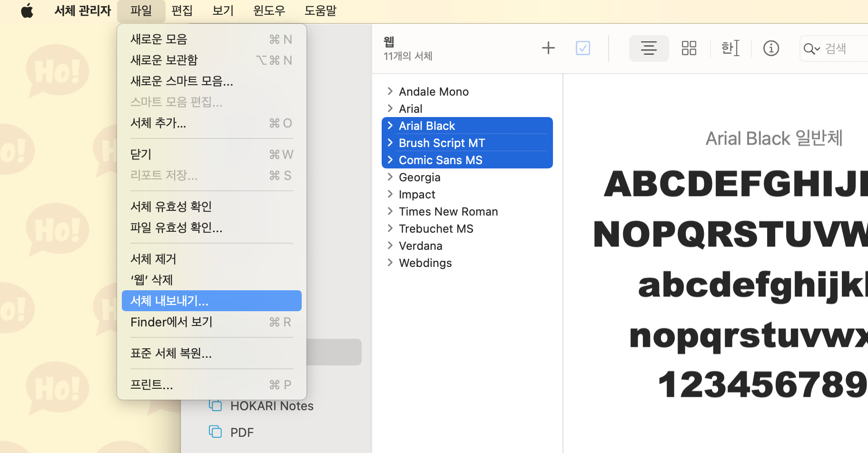Choose '웹' 삭제 menu item

coord(212,280)
